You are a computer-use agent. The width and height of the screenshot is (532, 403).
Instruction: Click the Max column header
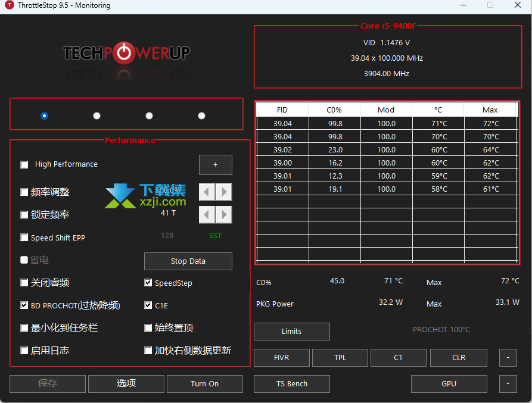click(x=490, y=110)
